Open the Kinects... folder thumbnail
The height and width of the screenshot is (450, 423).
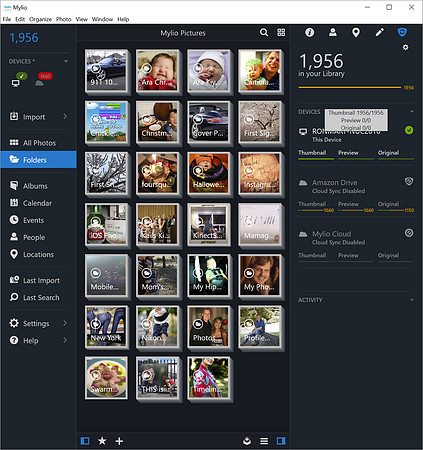click(x=209, y=224)
